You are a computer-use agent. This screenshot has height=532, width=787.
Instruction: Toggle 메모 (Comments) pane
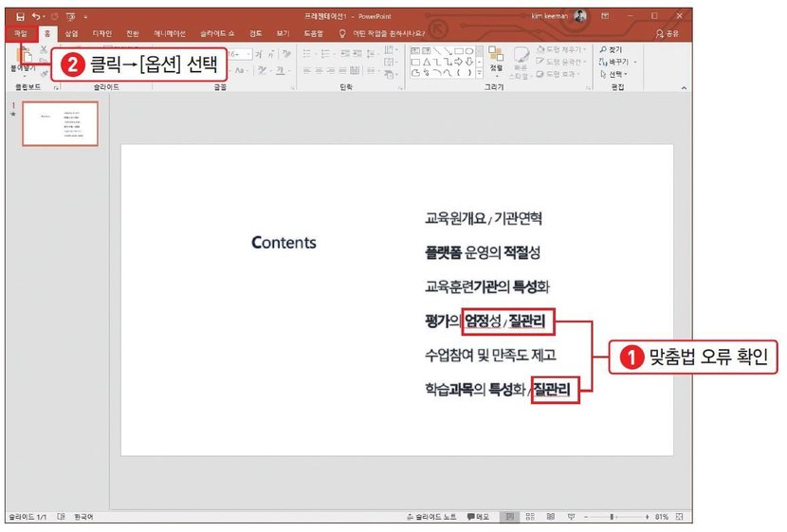tap(478, 517)
